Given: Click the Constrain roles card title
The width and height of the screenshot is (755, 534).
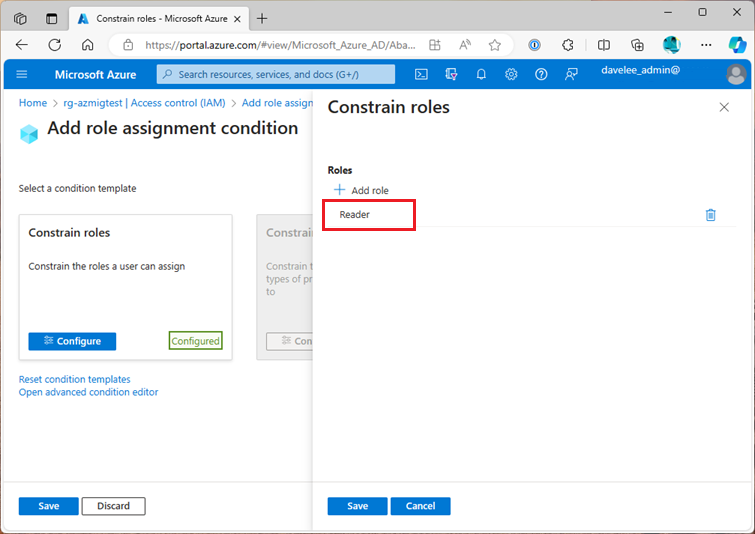Looking at the screenshot, I should pyautogui.click(x=69, y=233).
